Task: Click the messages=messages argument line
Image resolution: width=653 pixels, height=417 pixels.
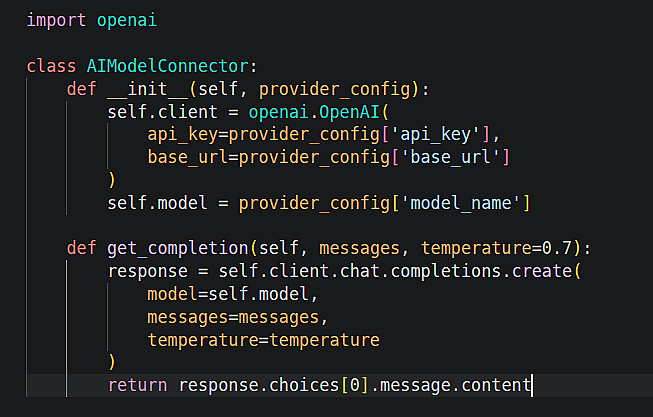Action: point(237,319)
